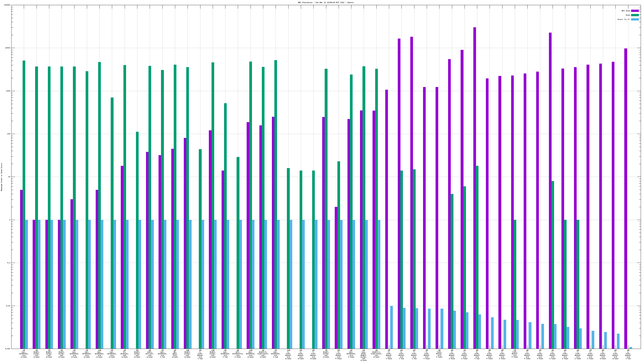Select the psbl.surriel.com x-axis label
Viewport: 644px width, 362px height.
[x=149, y=354]
